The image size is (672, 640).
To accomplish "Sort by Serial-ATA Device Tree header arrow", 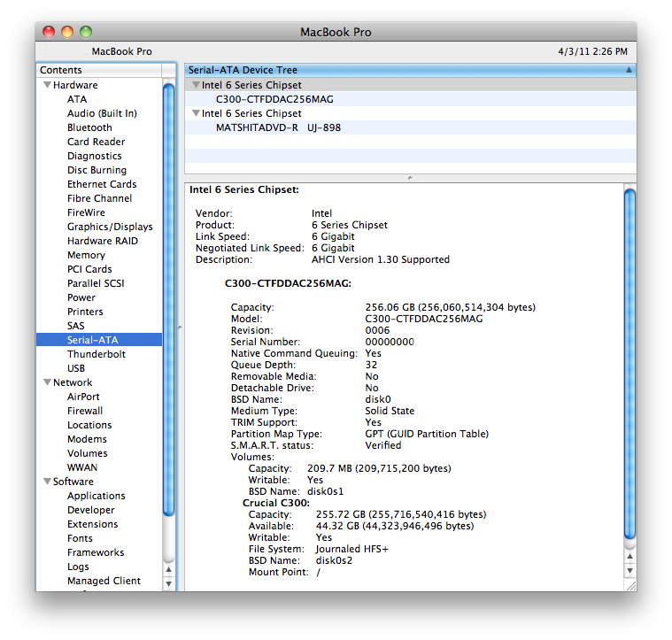I will tap(629, 70).
